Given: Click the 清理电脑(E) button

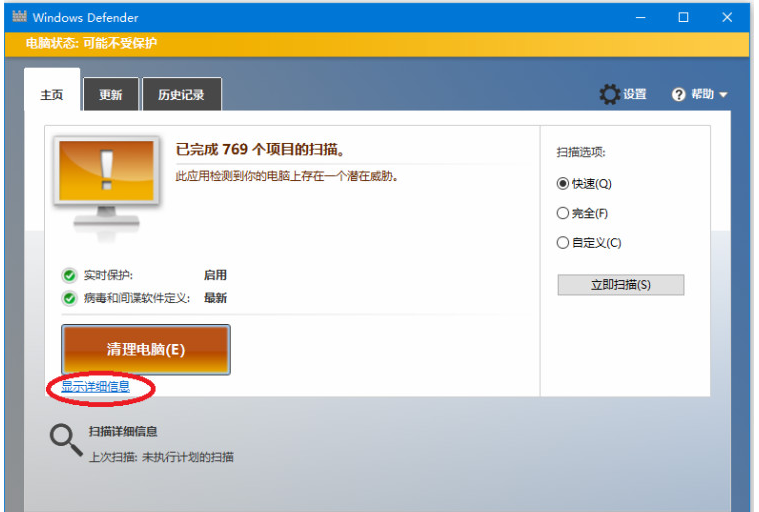Looking at the screenshot, I should point(146,349).
